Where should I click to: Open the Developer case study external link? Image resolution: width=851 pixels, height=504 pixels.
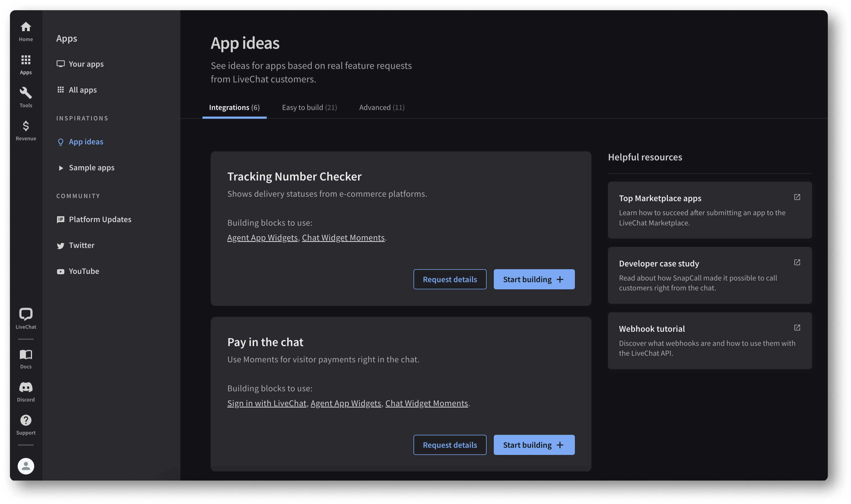click(x=797, y=262)
